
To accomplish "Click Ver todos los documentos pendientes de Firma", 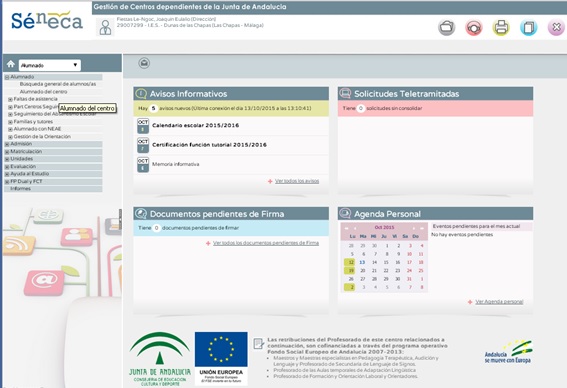I will pyautogui.click(x=266, y=243).
